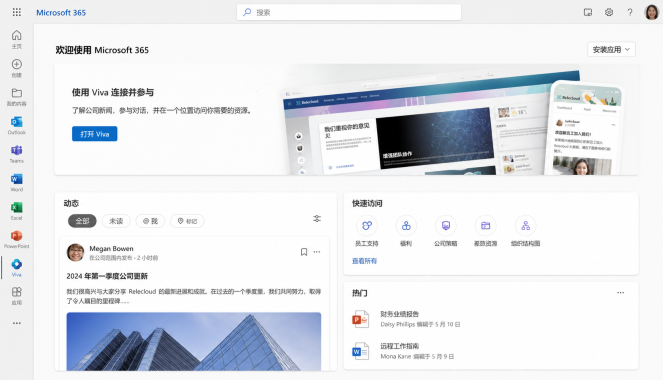
Task: Click the 使用 Viva 连接并参与 heading
Action: [112, 92]
